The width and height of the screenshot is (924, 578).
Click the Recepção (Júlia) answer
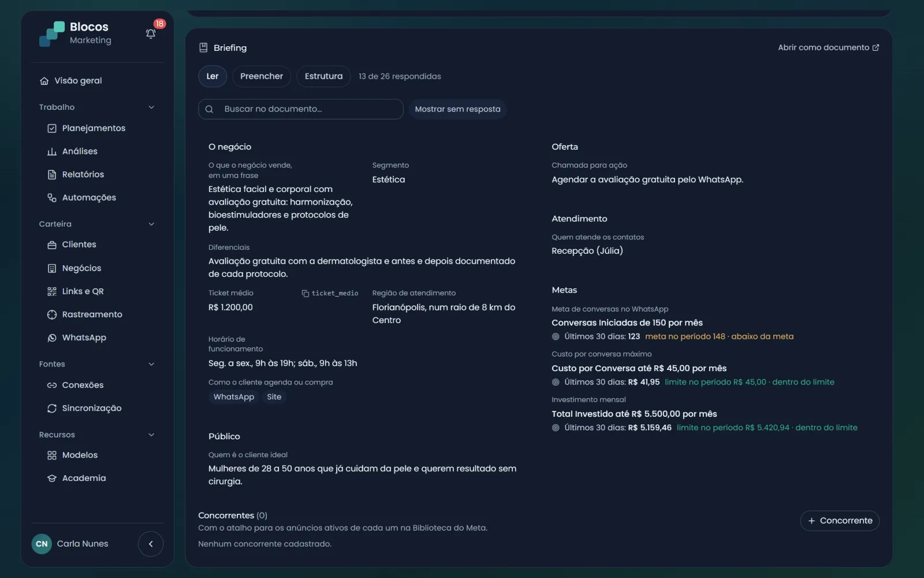(587, 251)
